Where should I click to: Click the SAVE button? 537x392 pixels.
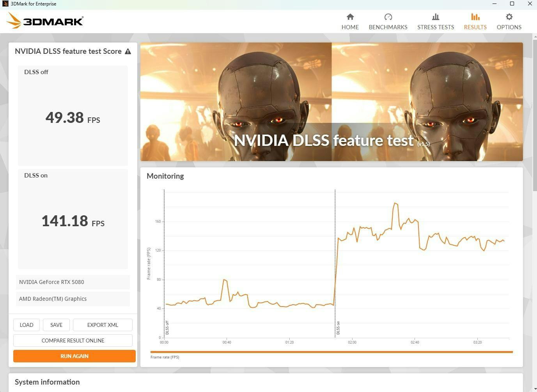pos(56,325)
